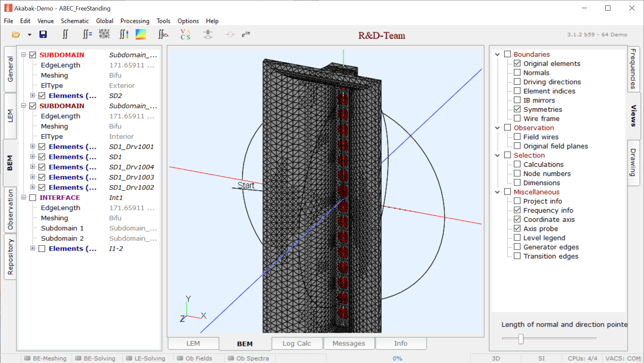Click the 3D status bar entry
This screenshot has width=644, height=363.
(496, 358)
